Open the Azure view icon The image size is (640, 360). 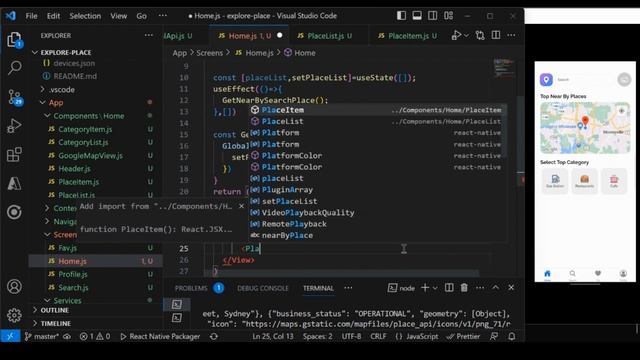click(x=14, y=183)
